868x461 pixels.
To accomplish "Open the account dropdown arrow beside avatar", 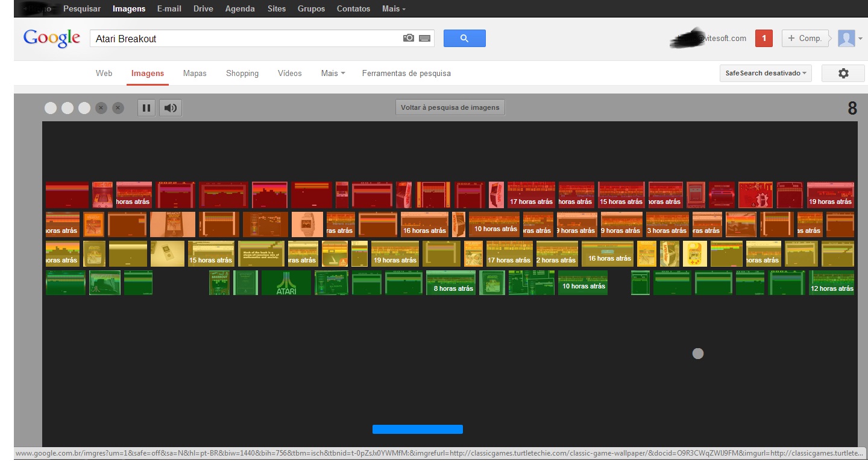I will click(861, 39).
